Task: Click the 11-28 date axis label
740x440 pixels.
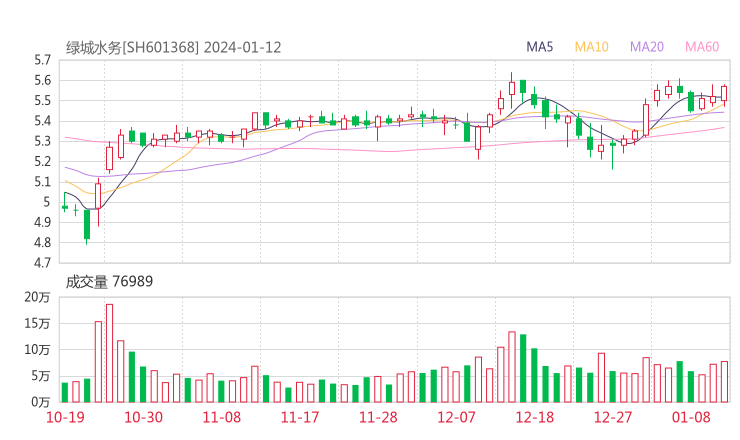Action: 378,417
